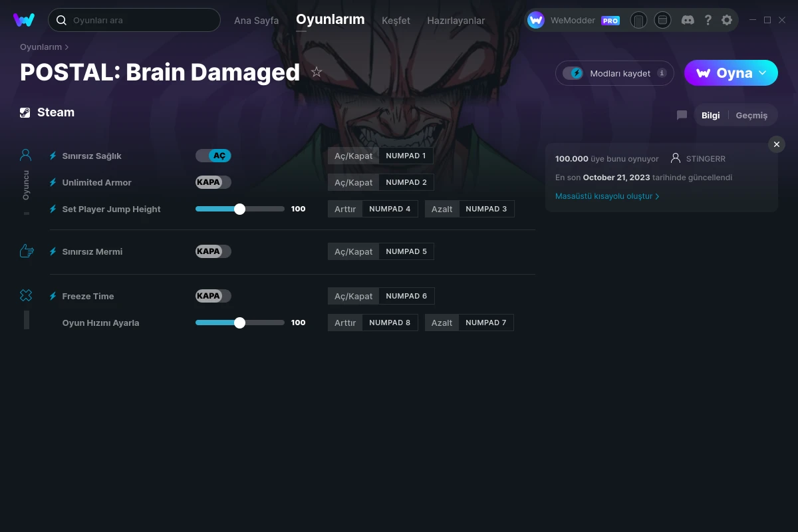Click the WeMod logo icon
798x532 pixels.
[24, 20]
